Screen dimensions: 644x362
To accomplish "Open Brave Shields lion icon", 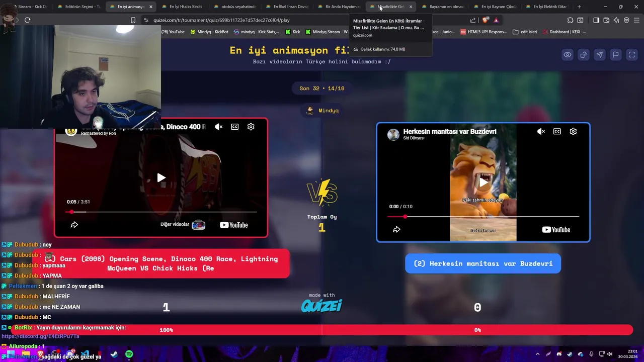I will click(485, 20).
